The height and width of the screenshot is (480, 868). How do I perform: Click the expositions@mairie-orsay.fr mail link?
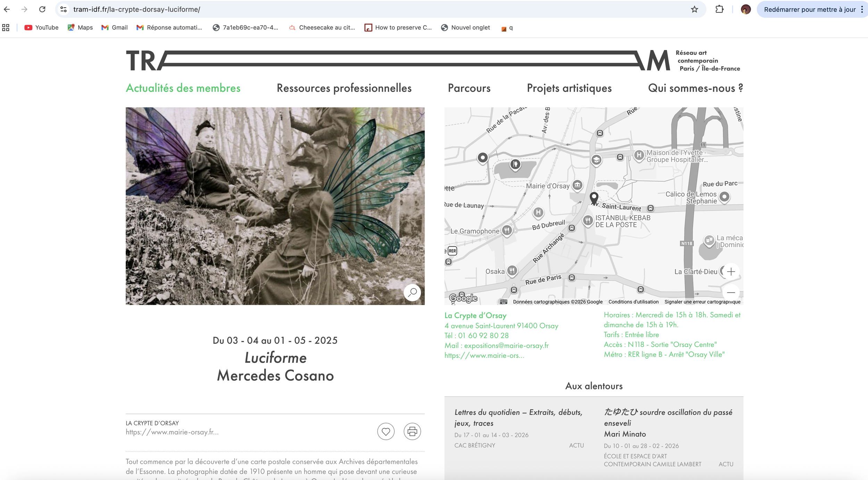click(506, 345)
